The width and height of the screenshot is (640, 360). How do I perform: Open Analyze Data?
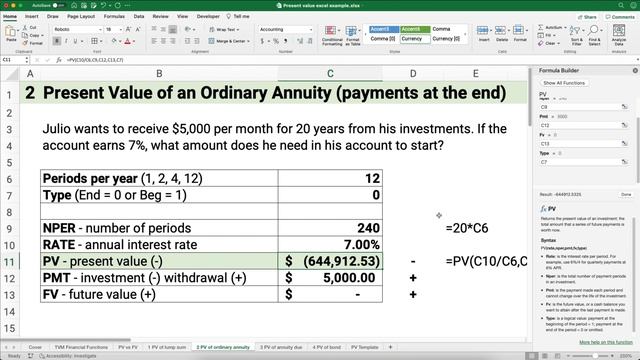[619, 35]
